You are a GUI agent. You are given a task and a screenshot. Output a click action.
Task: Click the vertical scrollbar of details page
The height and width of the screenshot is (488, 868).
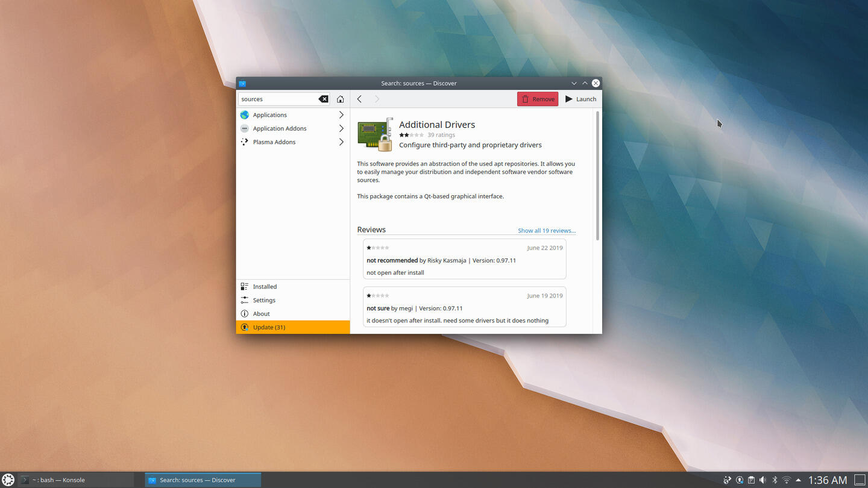(x=597, y=175)
